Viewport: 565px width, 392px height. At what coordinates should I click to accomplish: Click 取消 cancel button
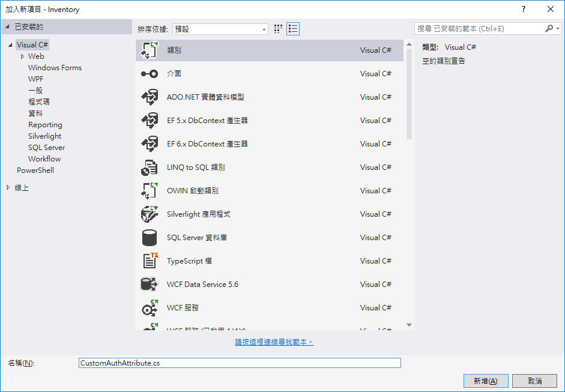click(x=535, y=381)
